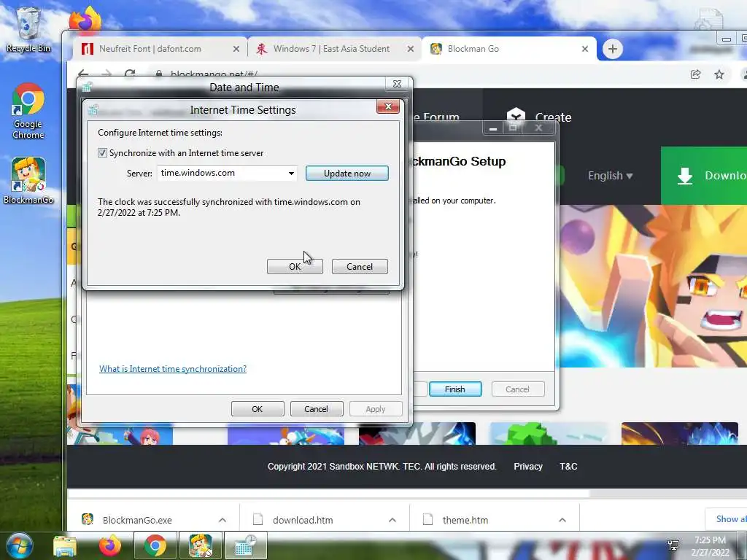Switch to BlockmanGo setup in the taskbar
Screen dimensions: 747x560
[x=200, y=546]
